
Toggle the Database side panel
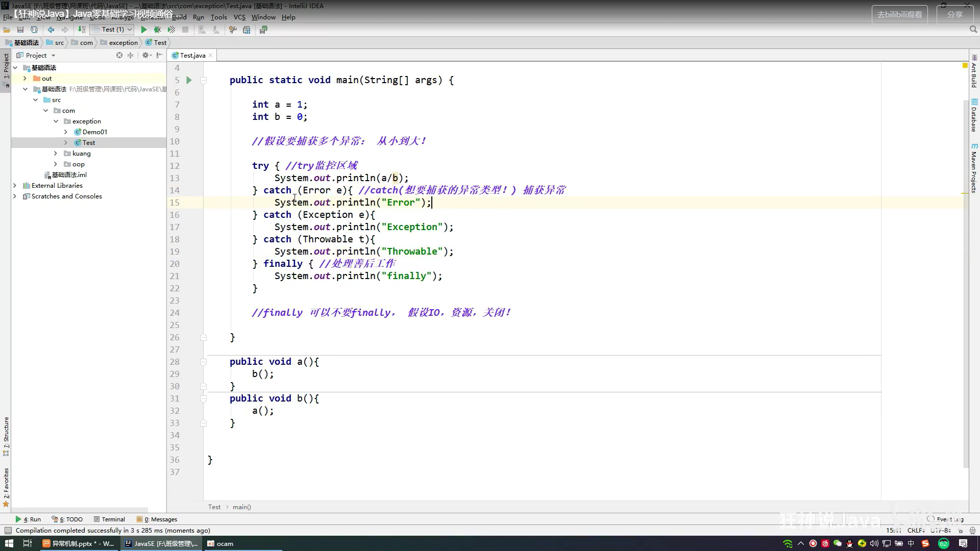click(974, 116)
